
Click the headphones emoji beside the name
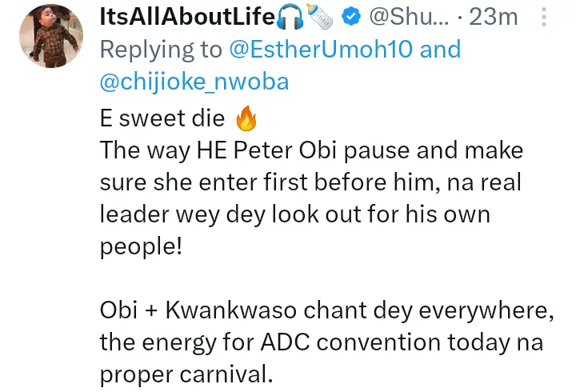tap(290, 15)
